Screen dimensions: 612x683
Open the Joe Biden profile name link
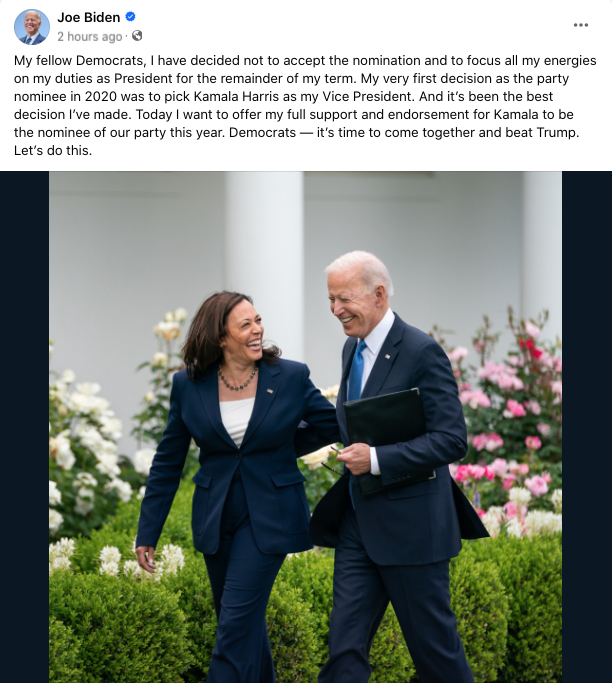pyautogui.click(x=89, y=17)
